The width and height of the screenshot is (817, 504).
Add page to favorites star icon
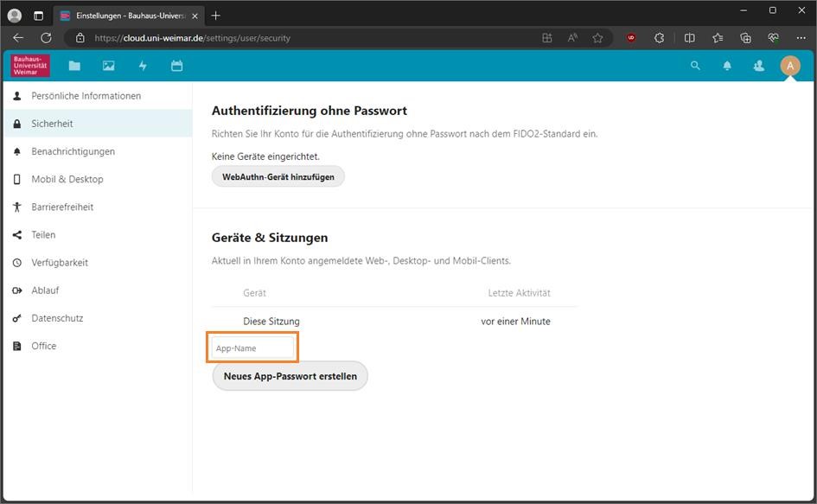click(x=597, y=38)
